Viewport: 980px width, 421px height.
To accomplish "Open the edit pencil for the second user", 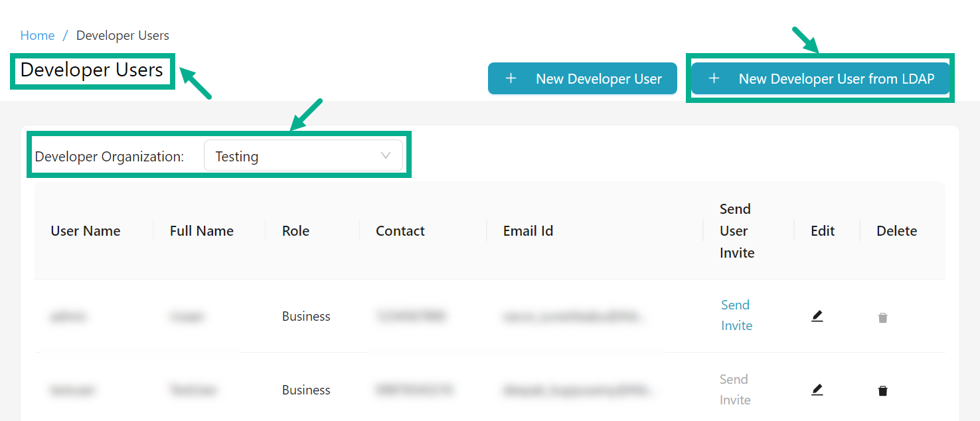I will tap(817, 390).
